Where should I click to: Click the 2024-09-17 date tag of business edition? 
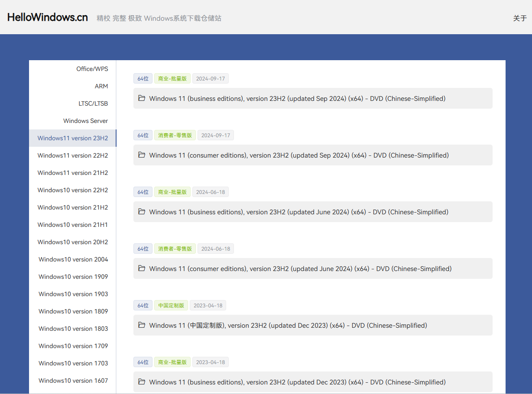(x=210, y=79)
